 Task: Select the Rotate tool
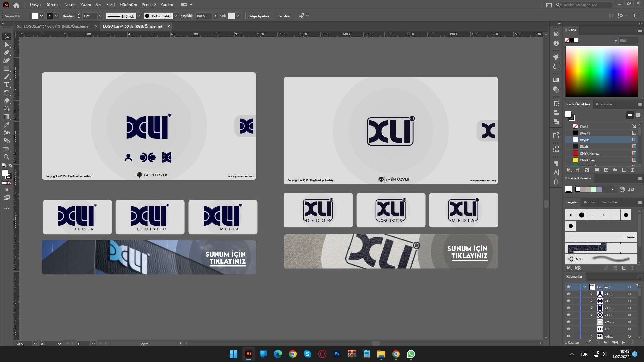pos(7,93)
